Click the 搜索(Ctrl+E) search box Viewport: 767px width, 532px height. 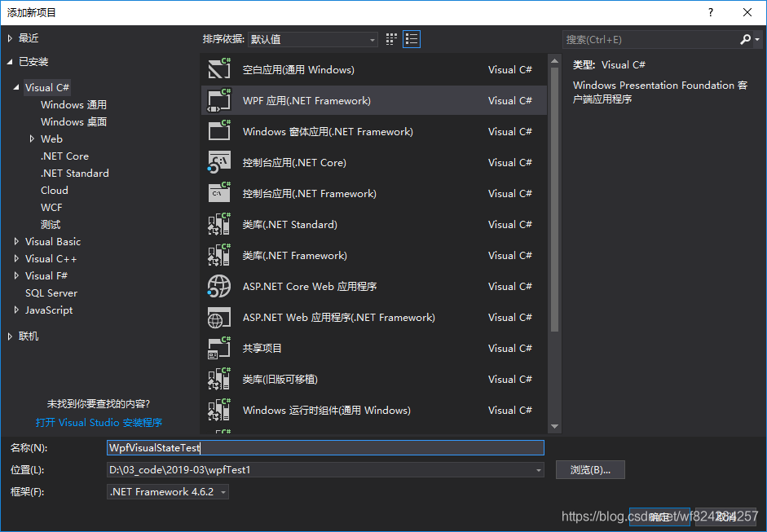click(650, 40)
